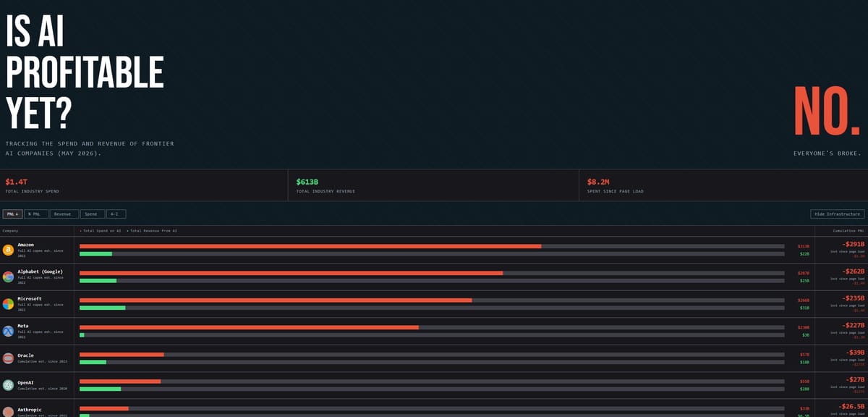Sort companies by % PNL
Image resolution: width=868 pixels, height=417 pixels.
35,214
